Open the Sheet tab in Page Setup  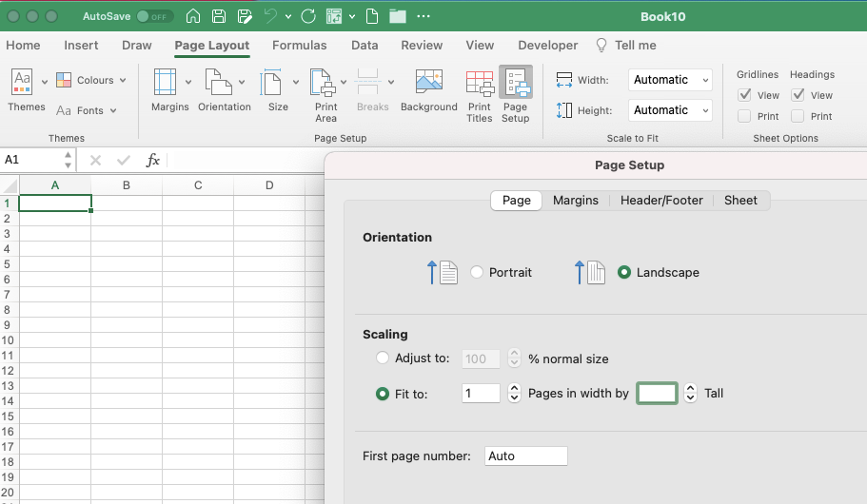pyautogui.click(x=740, y=200)
